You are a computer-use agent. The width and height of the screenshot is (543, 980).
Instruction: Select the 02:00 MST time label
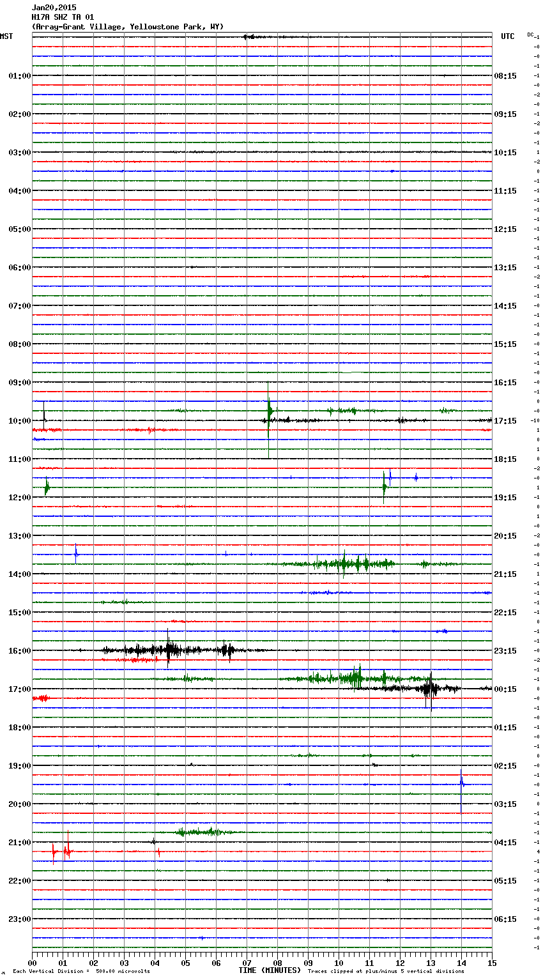(x=19, y=114)
